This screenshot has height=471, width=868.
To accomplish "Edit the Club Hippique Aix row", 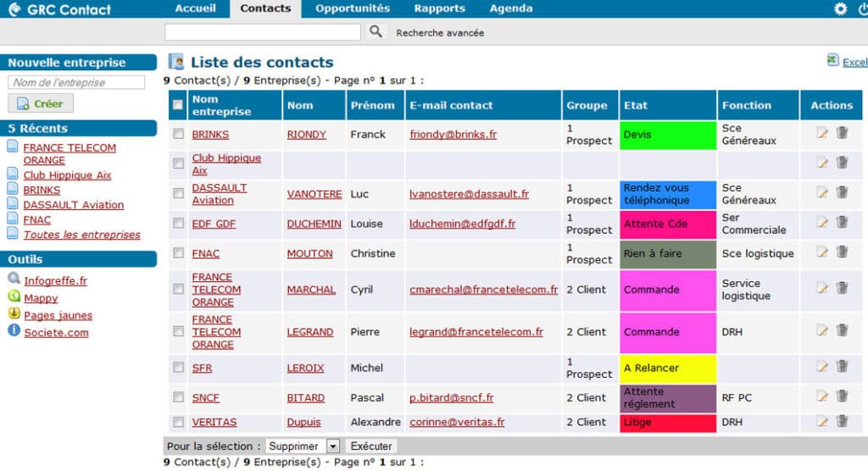I will [x=822, y=163].
